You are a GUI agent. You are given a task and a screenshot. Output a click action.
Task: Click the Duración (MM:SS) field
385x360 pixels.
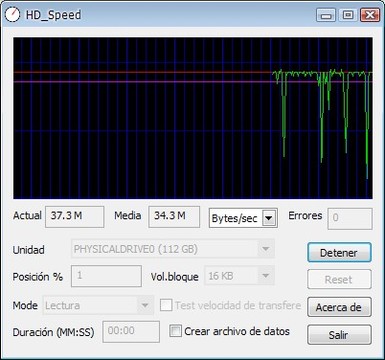click(131, 332)
